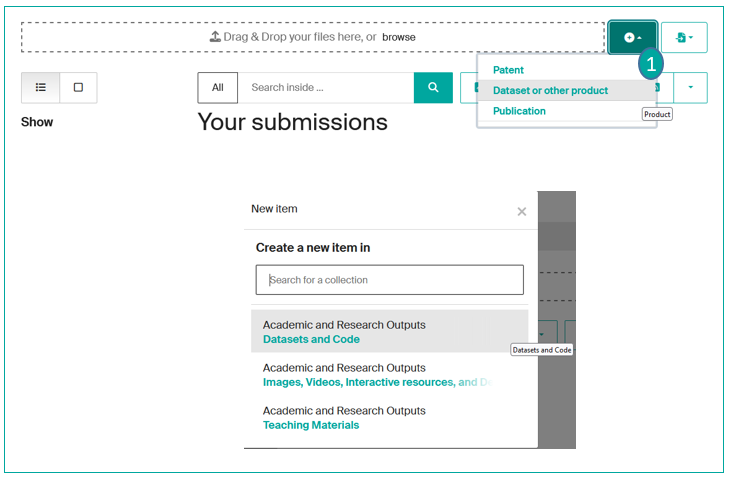Image resolution: width=733 pixels, height=478 pixels.
Task: Click the upload icon in drop zone
Action: point(215,37)
